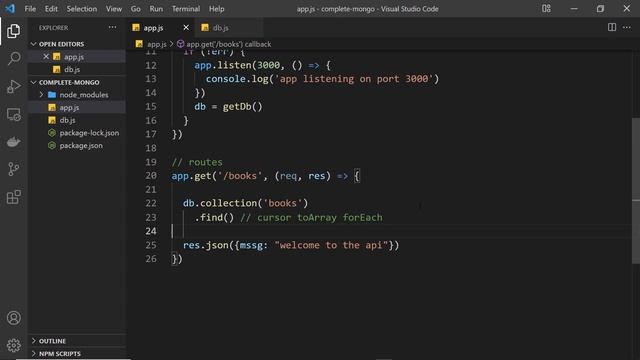Viewport: 640px width, 360px height.
Task: Open editor more actions ellipsis
Action: click(x=627, y=27)
